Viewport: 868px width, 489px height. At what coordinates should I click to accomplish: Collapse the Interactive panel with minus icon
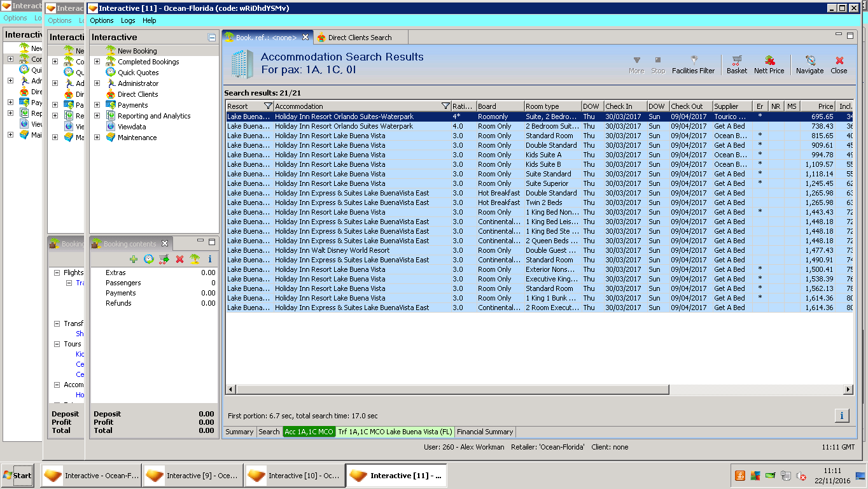tap(212, 38)
